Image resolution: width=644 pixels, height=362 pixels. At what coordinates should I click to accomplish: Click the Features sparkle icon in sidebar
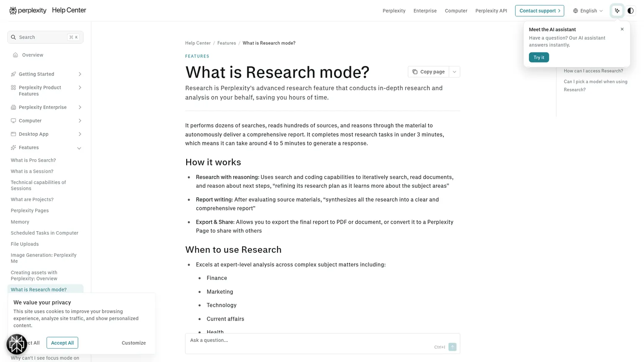(x=13, y=147)
